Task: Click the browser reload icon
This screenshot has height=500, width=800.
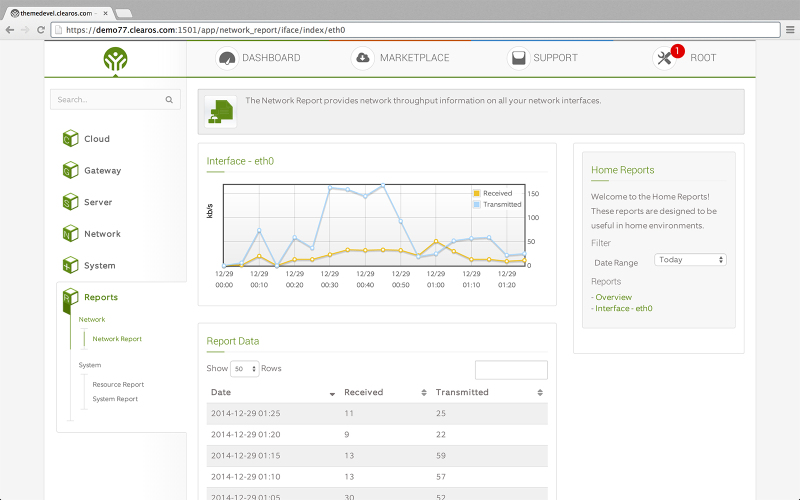Action: [41, 30]
